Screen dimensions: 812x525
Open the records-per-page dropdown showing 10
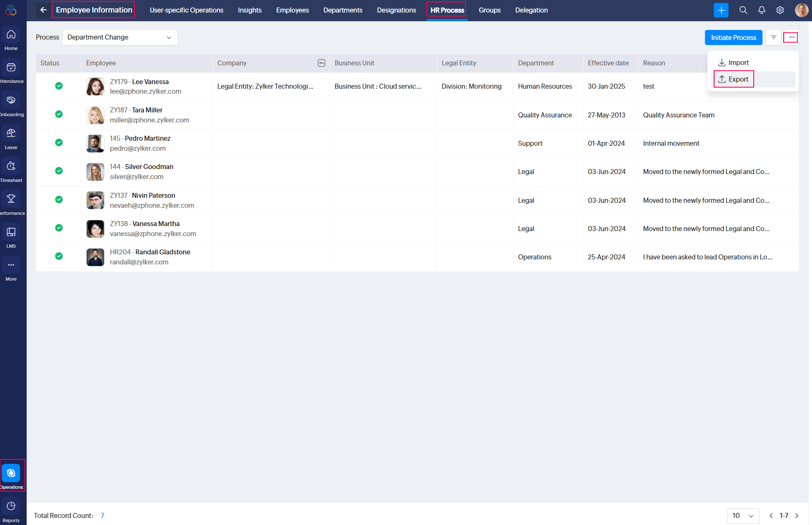(743, 515)
